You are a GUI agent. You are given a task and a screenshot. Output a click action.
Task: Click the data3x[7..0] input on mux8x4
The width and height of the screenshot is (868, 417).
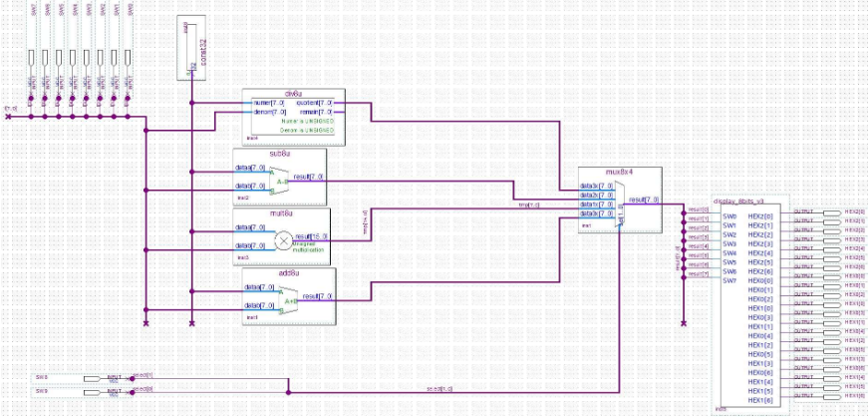click(x=597, y=186)
